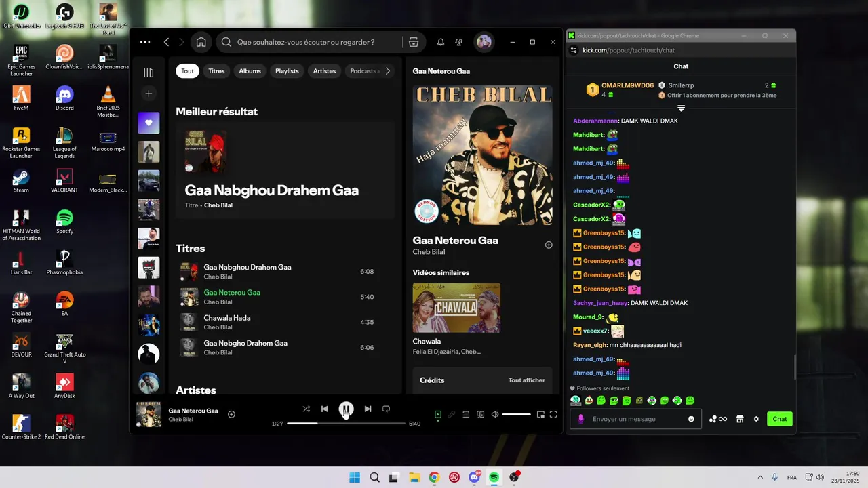
Task: Seek in the song progress bar
Action: pyautogui.click(x=346, y=424)
